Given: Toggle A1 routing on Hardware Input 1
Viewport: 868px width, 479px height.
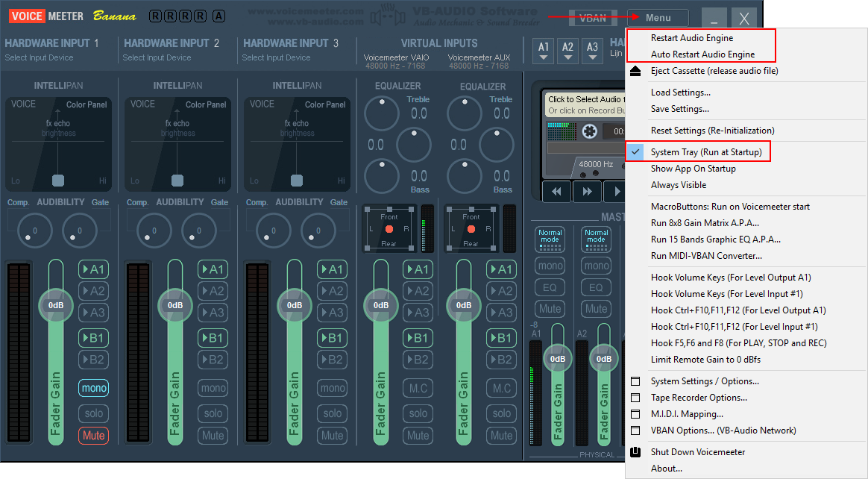Looking at the screenshot, I should [93, 269].
